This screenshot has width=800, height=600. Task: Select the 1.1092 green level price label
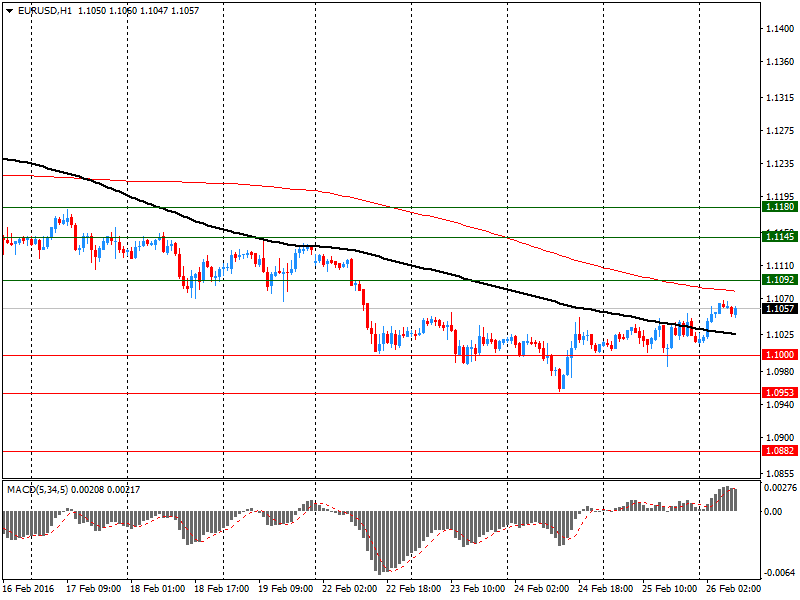point(779,280)
